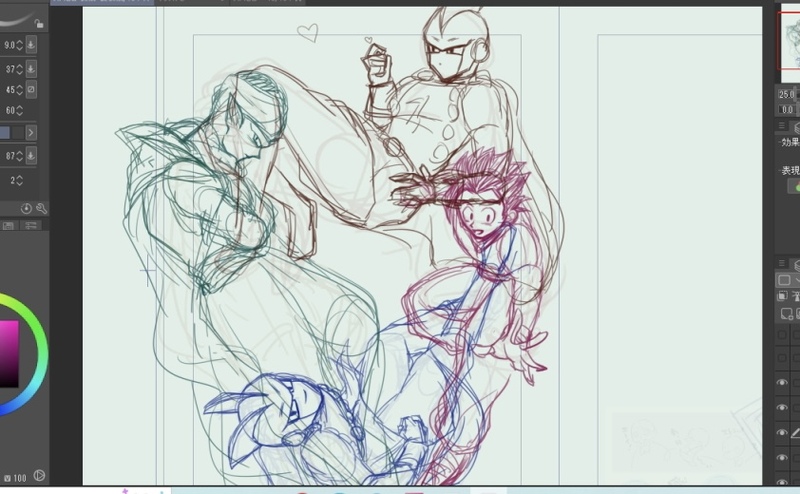Open sub tool details with the wrench icon
Image resolution: width=800 pixels, height=494 pixels.
click(x=42, y=208)
